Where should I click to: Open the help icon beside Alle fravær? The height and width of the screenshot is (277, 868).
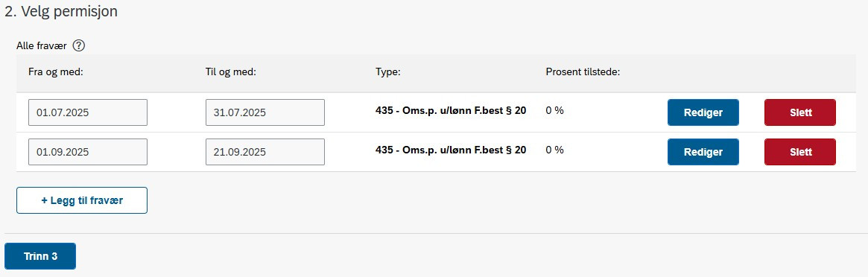click(x=79, y=46)
